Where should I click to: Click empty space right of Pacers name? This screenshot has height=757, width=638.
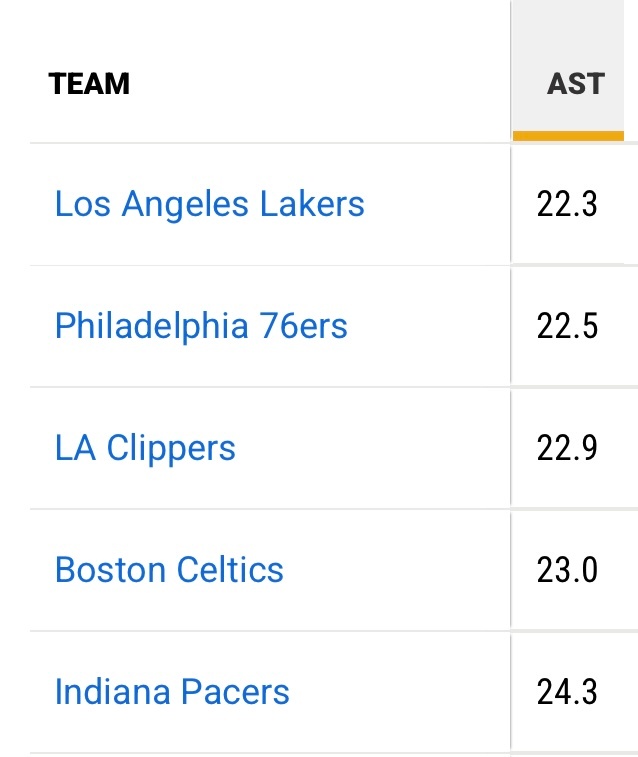400,692
